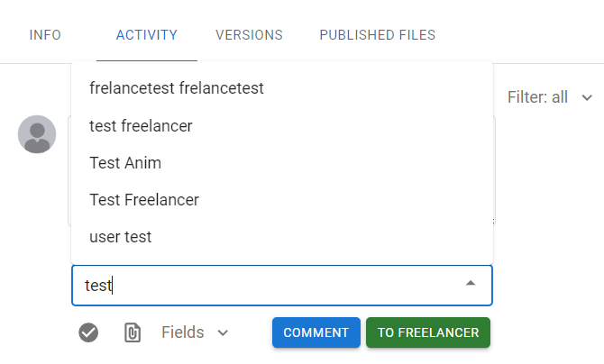The height and width of the screenshot is (364, 604).
Task: Switch to the INFO tab
Action: point(45,35)
